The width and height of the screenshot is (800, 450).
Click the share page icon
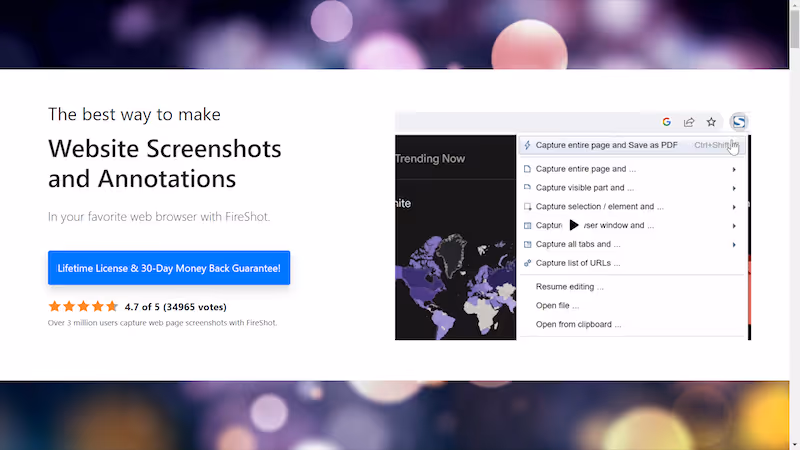[x=689, y=122]
